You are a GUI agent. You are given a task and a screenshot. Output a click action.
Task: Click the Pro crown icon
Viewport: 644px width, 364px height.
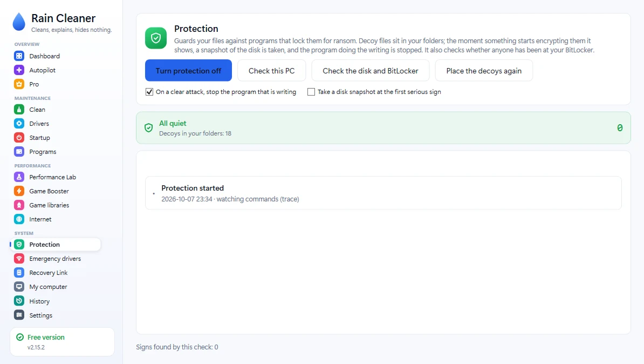19,84
